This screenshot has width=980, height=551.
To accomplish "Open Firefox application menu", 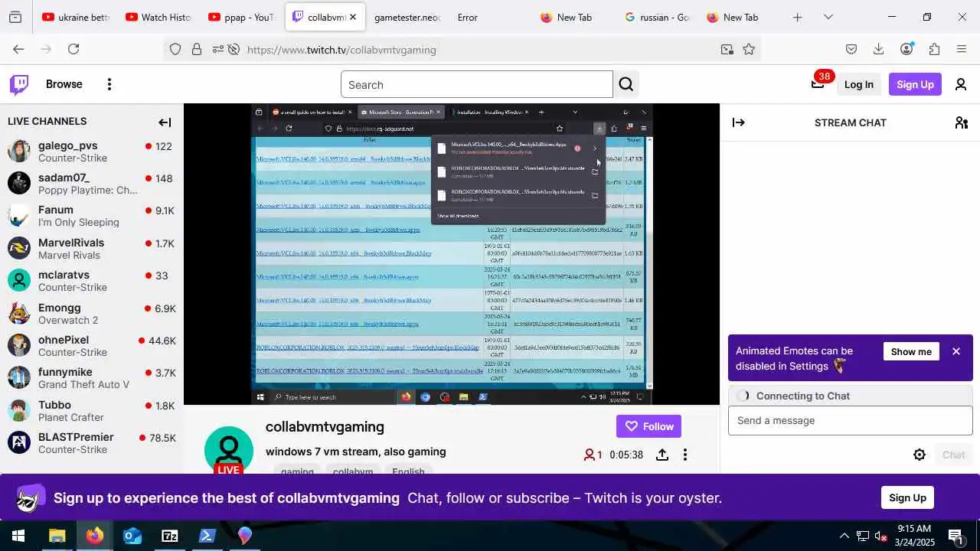I will click(962, 49).
